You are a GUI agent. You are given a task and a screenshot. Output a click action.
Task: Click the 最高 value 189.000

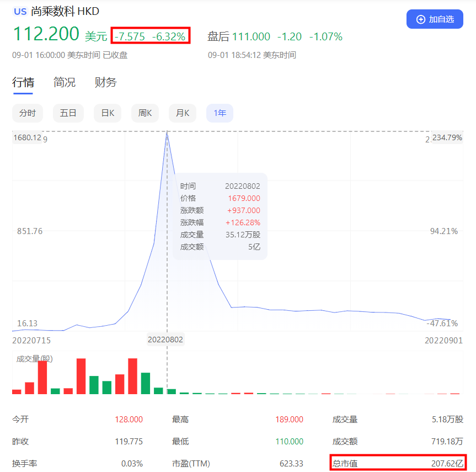click(x=290, y=420)
